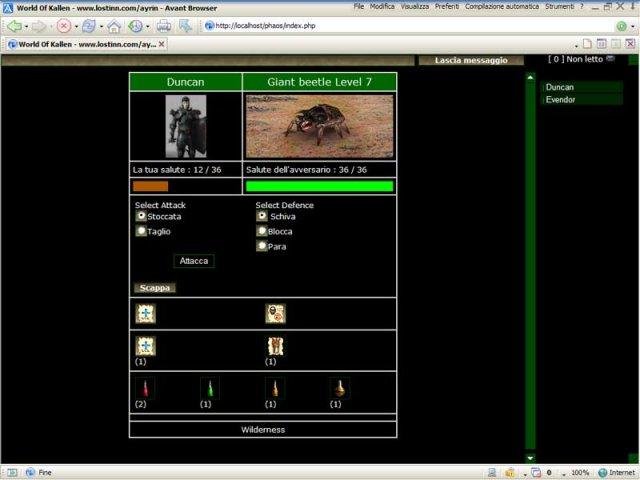Open the Home page icon

click(x=114, y=27)
